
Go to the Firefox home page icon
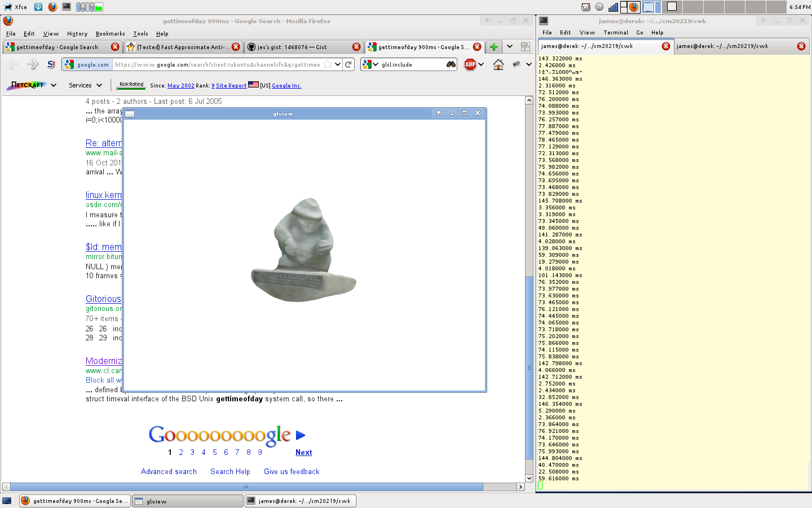coord(498,64)
